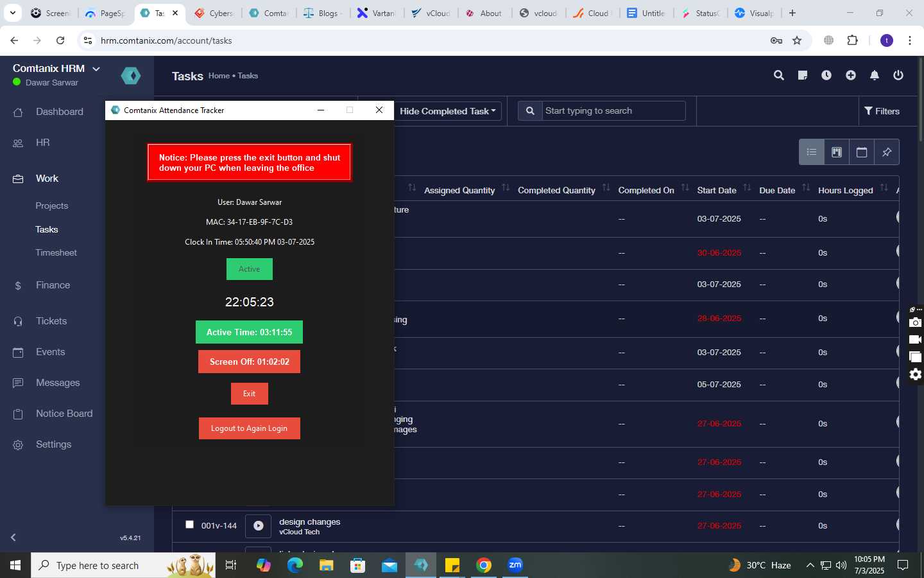Viewport: 924px width, 578px height.
Task: Collapse the sidebar with the left arrow
Action: (x=13, y=538)
